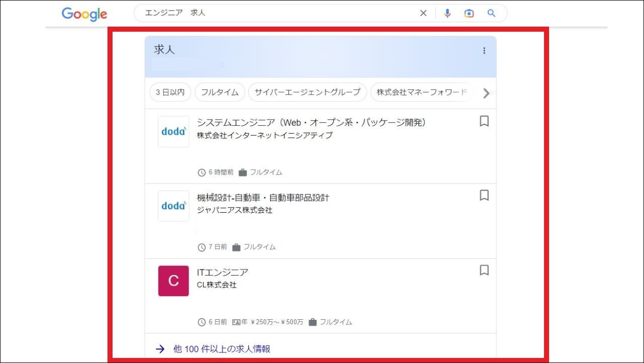Viewport: 644px width, 363px height.
Task: Click the 7 日前 posting time
Action: click(218, 247)
